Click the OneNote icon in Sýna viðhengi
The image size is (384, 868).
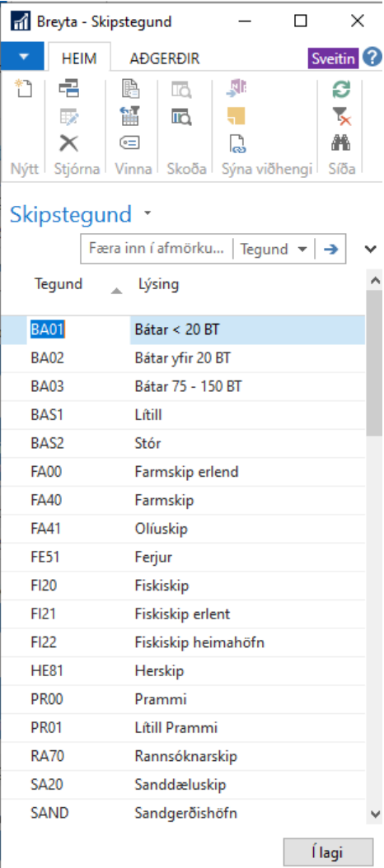point(236,89)
